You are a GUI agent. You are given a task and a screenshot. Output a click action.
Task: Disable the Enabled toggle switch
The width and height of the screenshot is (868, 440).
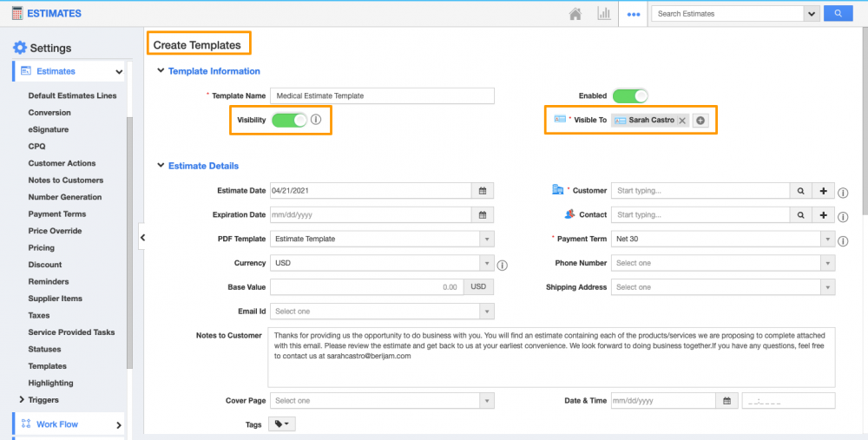(x=629, y=95)
